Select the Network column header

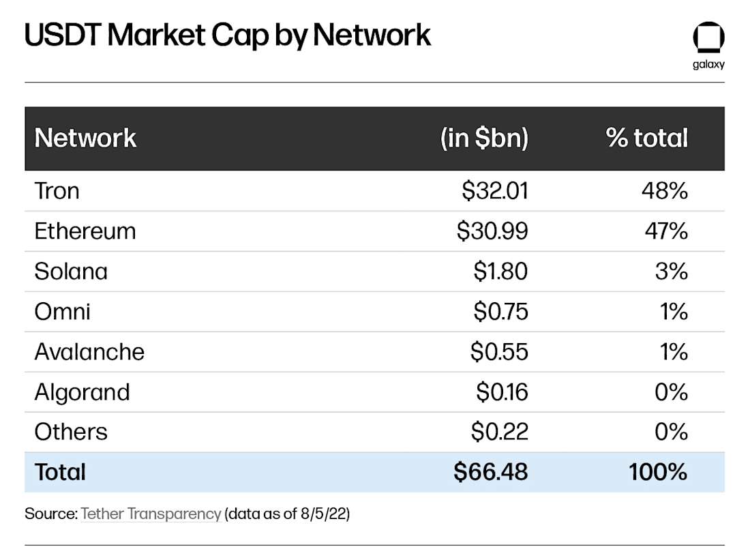(85, 138)
